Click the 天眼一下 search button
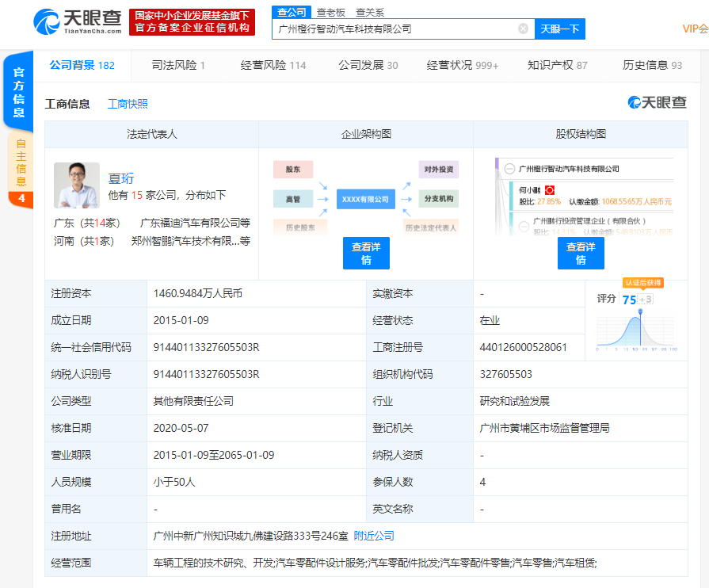The height and width of the screenshot is (588, 709). pos(560,29)
